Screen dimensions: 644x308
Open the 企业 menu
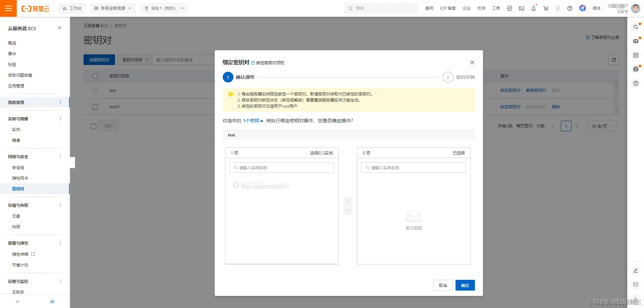pyautogui.click(x=467, y=8)
